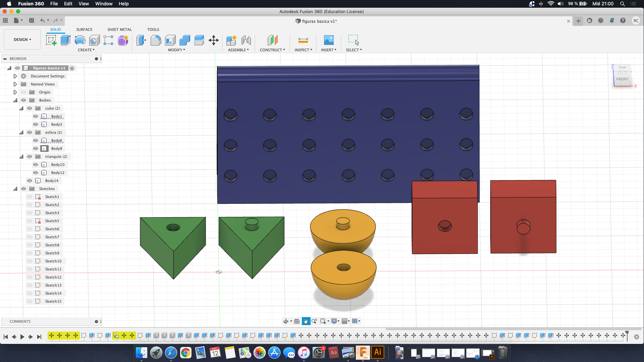Expand the Document Settings node
The height and width of the screenshot is (362, 644).
click(x=15, y=76)
